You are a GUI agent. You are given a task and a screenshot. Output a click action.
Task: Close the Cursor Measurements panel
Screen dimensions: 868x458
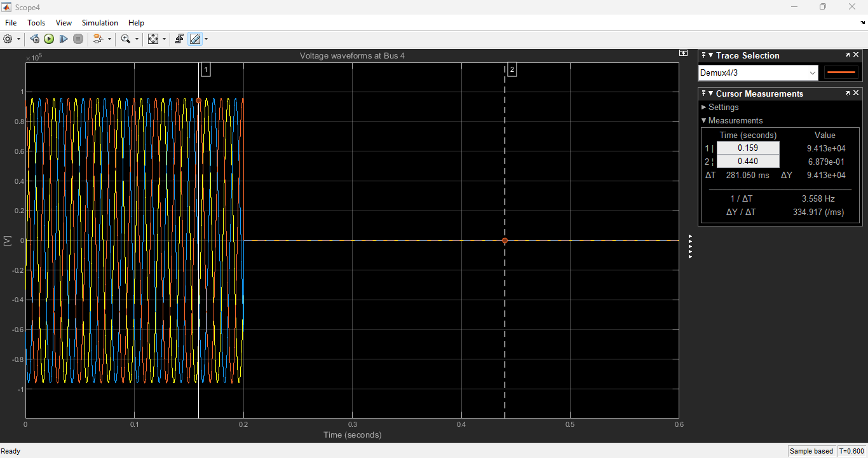tap(856, 93)
